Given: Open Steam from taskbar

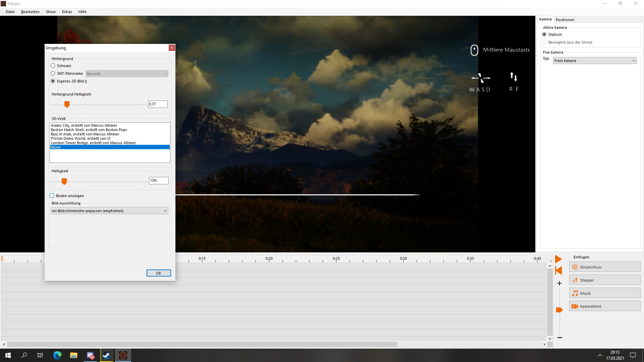Looking at the screenshot, I should point(107,355).
